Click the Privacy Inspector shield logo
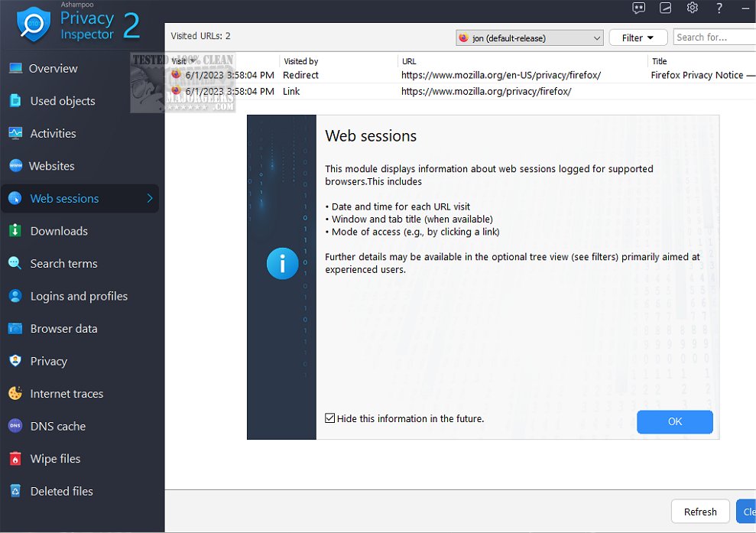Image resolution: width=756 pixels, height=533 pixels. point(34,24)
